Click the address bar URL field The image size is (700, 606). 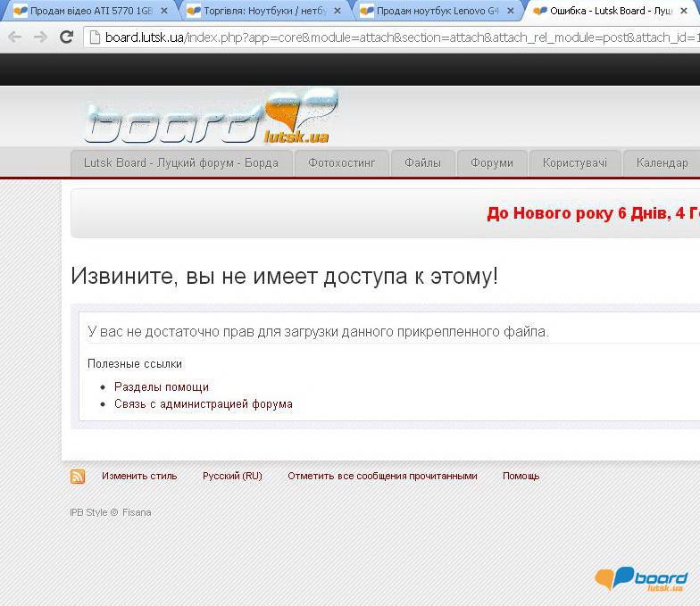393,37
